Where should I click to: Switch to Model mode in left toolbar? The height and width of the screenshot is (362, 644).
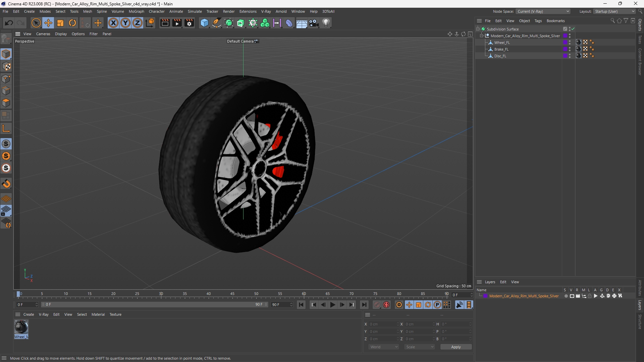(6, 54)
